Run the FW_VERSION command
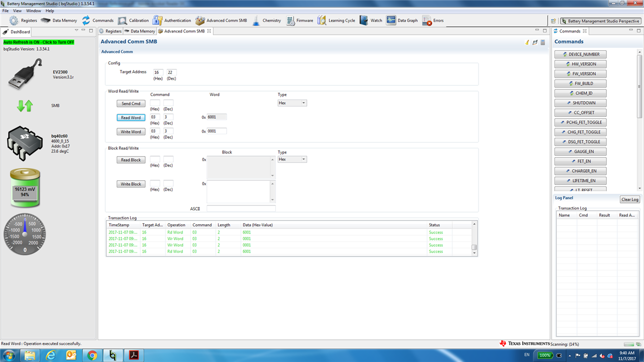644x362 pixels. [581, 74]
